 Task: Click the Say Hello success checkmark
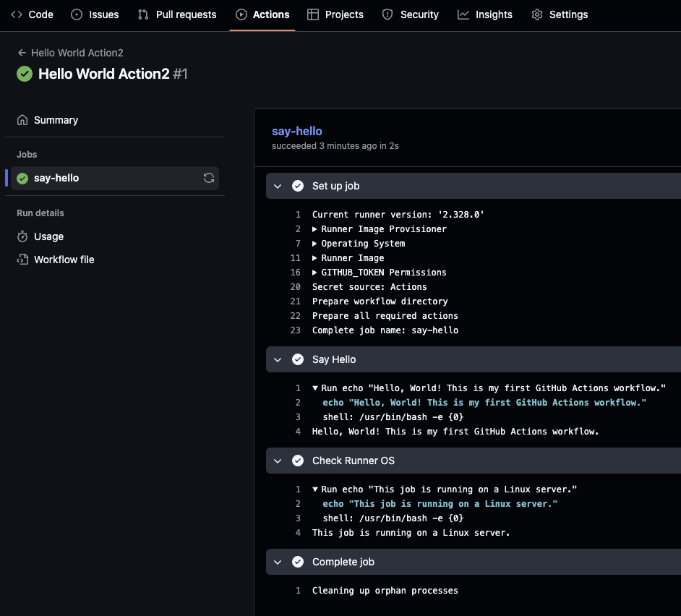point(298,359)
